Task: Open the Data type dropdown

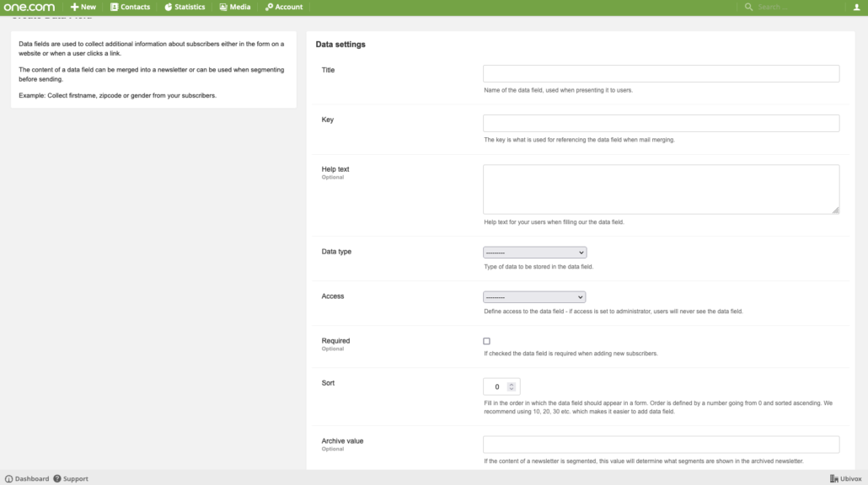Action: click(x=535, y=253)
